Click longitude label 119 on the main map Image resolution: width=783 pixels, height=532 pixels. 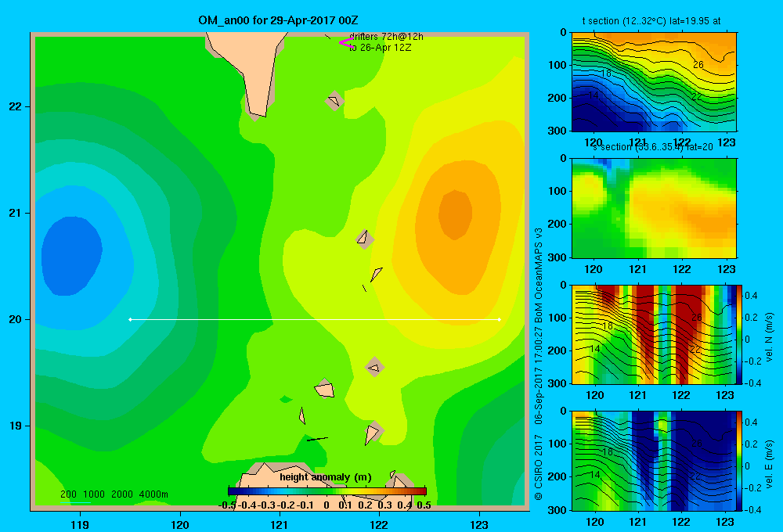point(80,524)
